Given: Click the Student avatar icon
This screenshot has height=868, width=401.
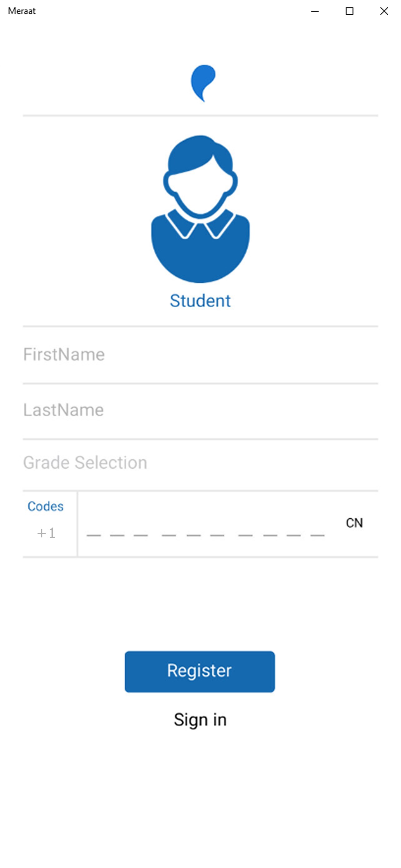Looking at the screenshot, I should 200,209.
